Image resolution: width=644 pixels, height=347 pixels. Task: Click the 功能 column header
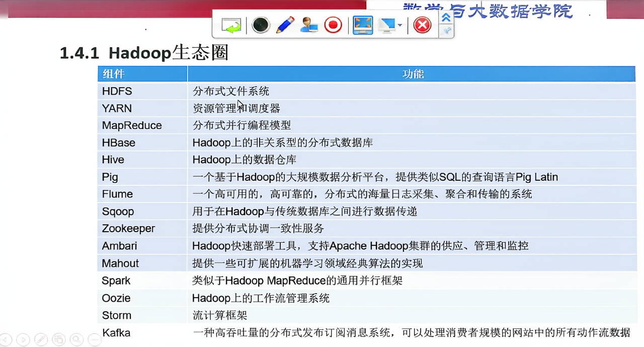pyautogui.click(x=412, y=74)
